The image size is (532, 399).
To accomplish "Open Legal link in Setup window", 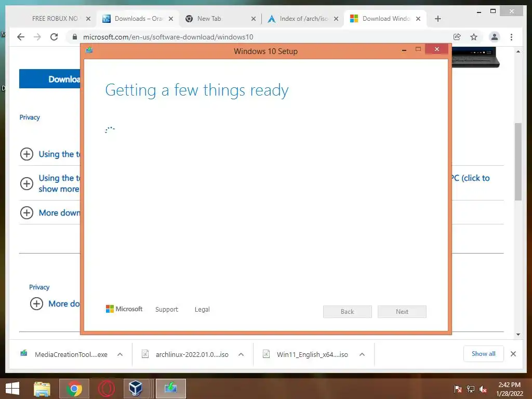I will (x=202, y=310).
